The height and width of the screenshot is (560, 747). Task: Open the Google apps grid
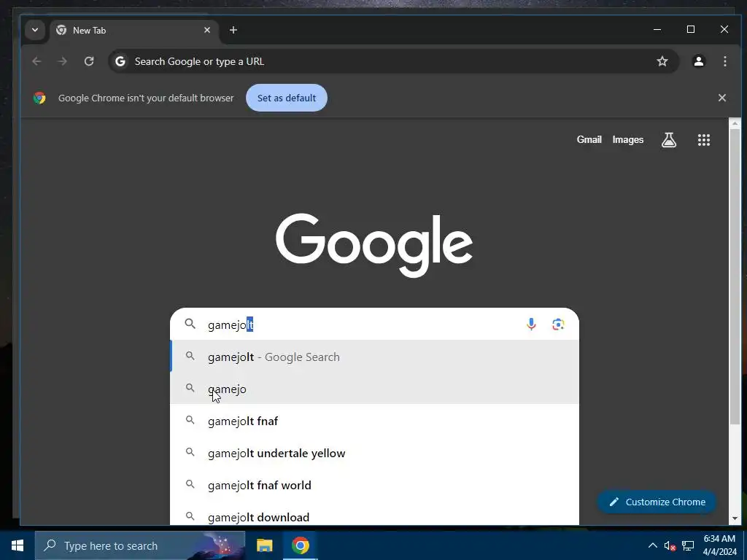pos(704,139)
